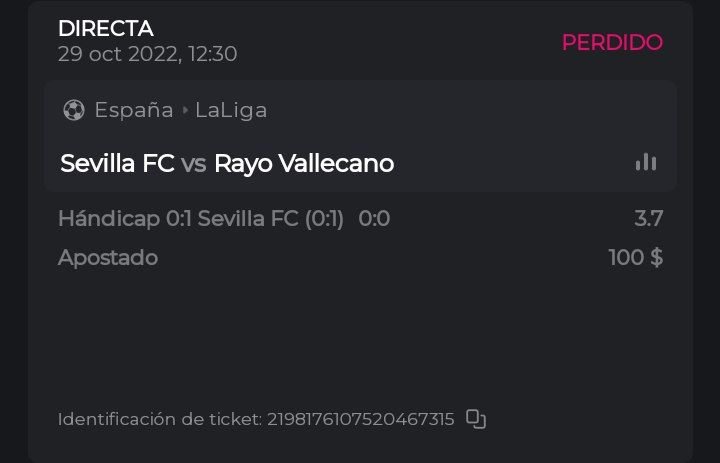
Task: Click the Sevilla FC team name
Action: [x=117, y=163]
